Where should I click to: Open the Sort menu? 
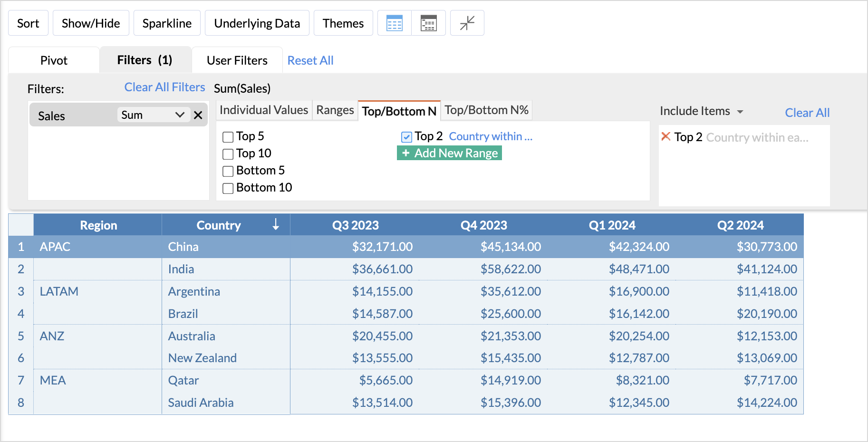[28, 23]
